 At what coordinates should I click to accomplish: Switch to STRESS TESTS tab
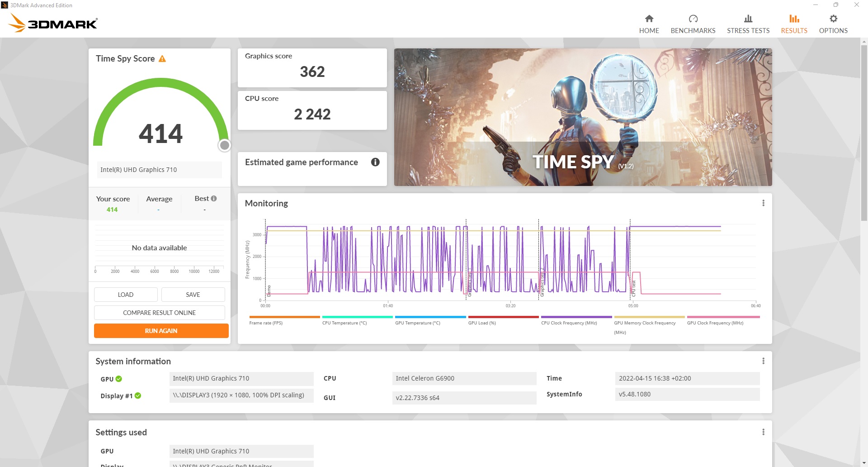pos(748,24)
